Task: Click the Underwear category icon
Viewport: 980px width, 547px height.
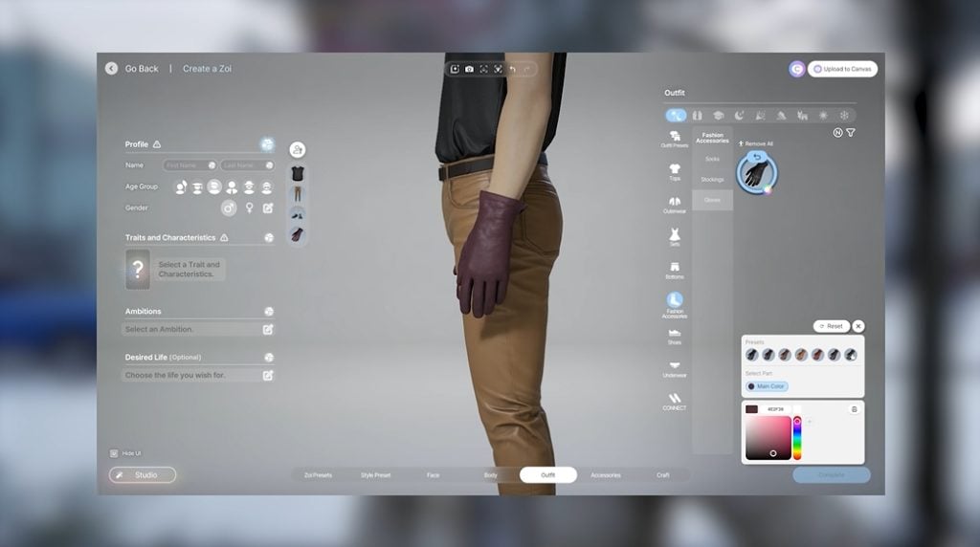Action: 675,367
